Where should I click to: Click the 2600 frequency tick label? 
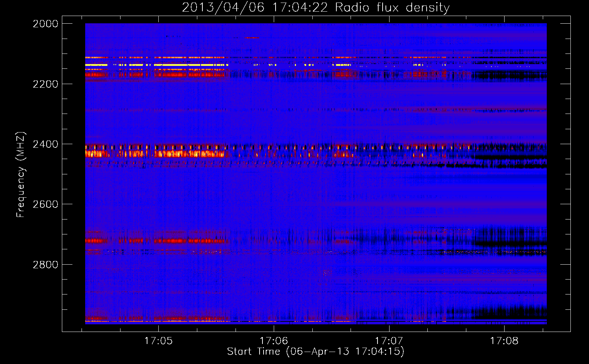46,204
